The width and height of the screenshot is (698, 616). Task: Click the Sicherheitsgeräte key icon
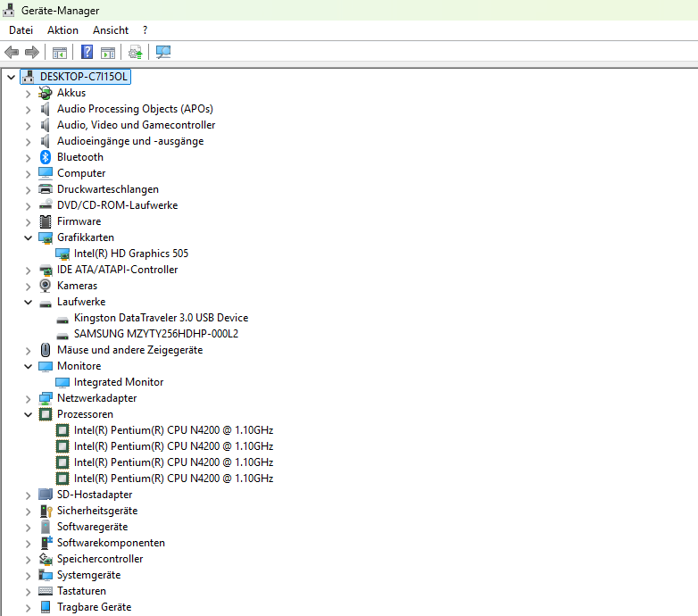point(46,511)
